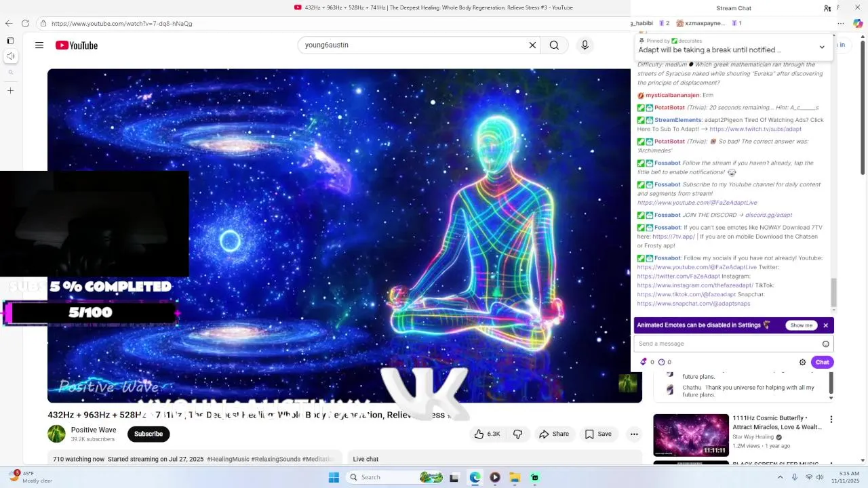This screenshot has width=868, height=488.
Task: Open the media player icon in taskbar
Action: (x=494, y=477)
